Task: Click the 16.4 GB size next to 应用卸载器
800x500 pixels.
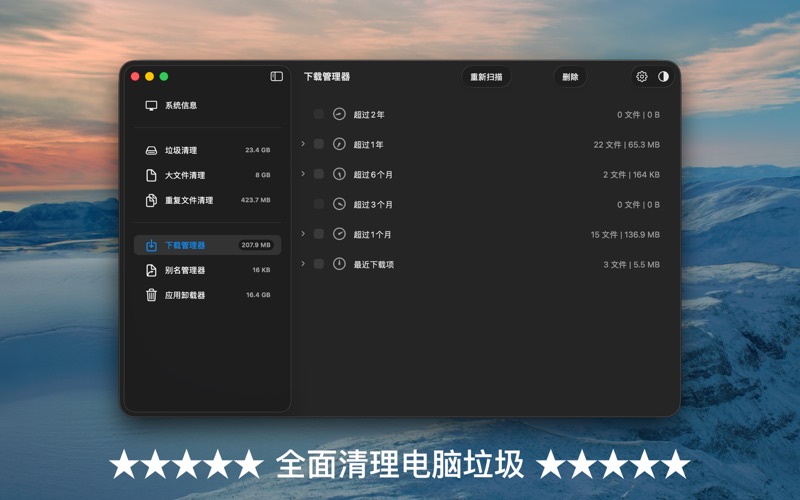Action: [258, 295]
